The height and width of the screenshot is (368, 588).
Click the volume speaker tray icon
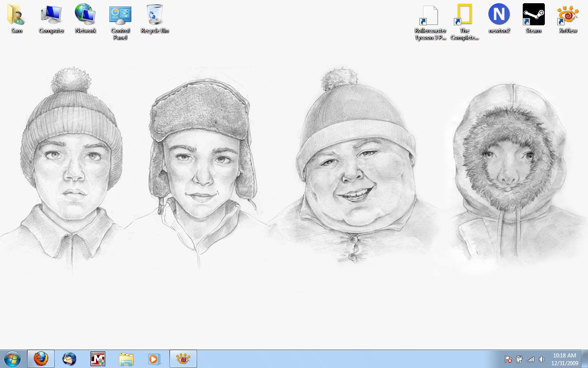coord(542,359)
